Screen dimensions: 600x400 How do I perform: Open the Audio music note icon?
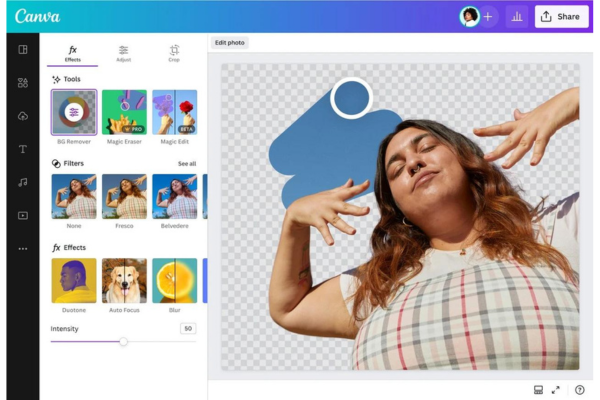pos(22,182)
